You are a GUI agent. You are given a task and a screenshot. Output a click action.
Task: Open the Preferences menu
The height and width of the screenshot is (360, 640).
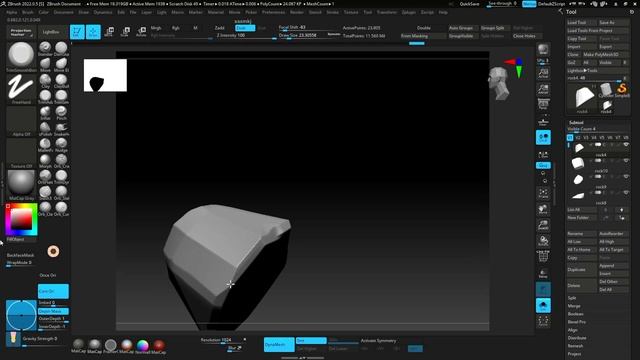click(273, 12)
